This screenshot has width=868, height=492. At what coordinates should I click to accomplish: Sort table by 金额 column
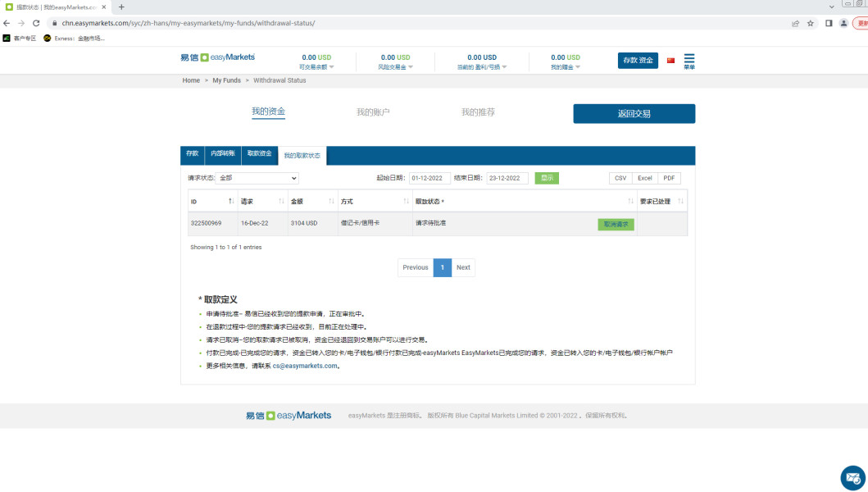tap(313, 201)
